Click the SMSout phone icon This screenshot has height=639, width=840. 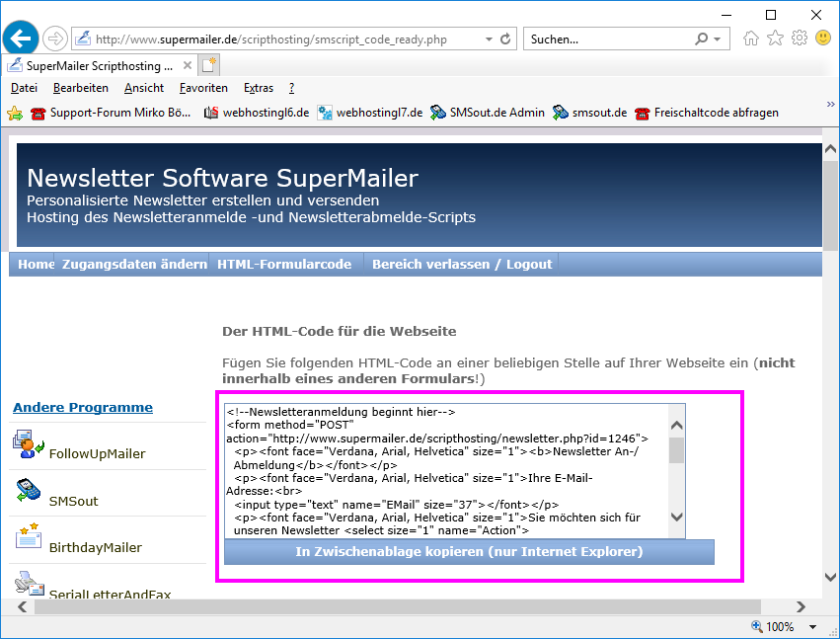pos(28,490)
